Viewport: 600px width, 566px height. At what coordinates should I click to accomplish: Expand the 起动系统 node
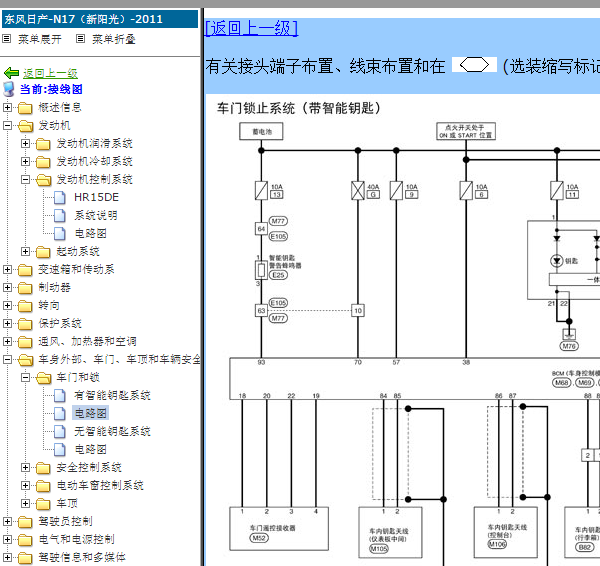tap(25, 251)
